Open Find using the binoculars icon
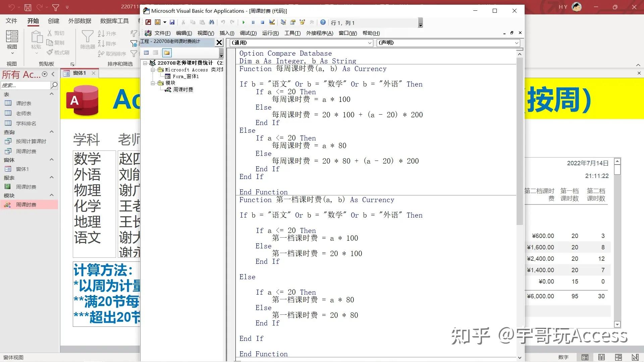644x362 pixels. [x=212, y=22]
